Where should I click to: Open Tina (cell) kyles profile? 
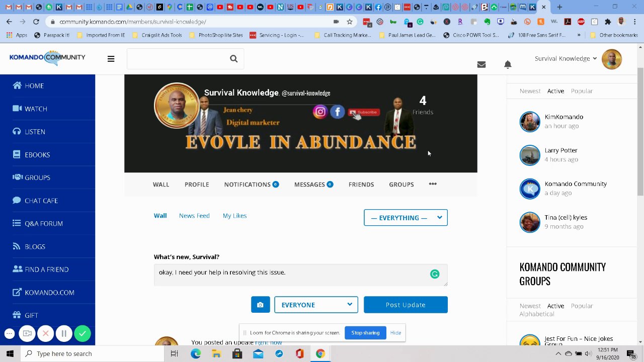pos(566,218)
